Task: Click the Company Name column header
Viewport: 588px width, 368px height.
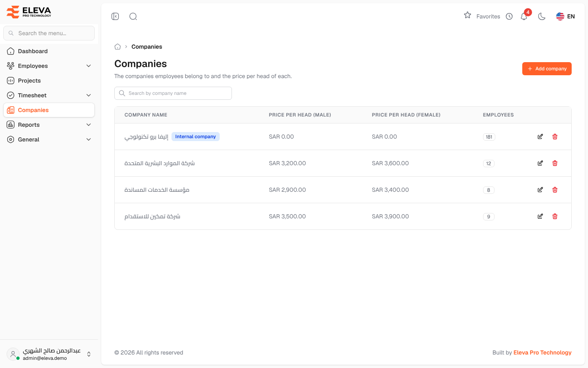Action: pyautogui.click(x=146, y=115)
